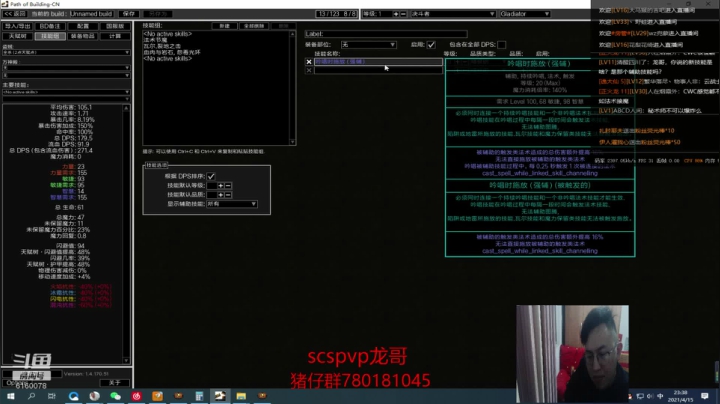
Task: Select the 瓦尔.裂地之击 skill group row
Action: (162, 46)
